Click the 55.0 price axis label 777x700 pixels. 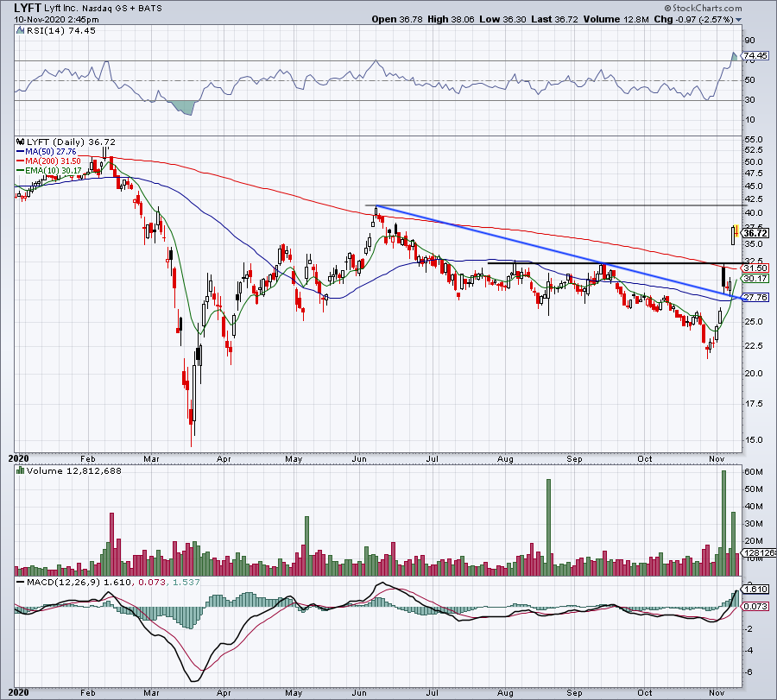tap(753, 140)
